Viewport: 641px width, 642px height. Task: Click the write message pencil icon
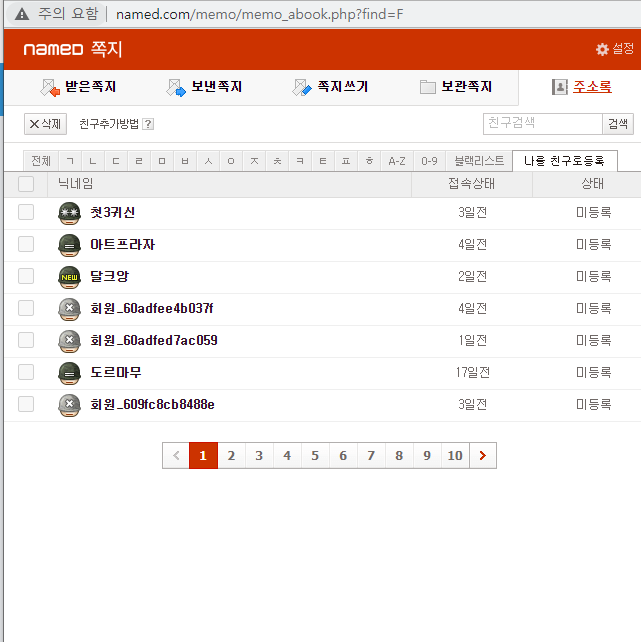[302, 87]
